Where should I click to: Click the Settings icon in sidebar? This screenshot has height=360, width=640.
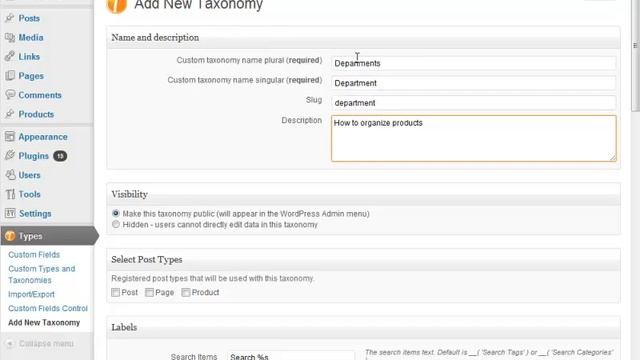[10, 213]
